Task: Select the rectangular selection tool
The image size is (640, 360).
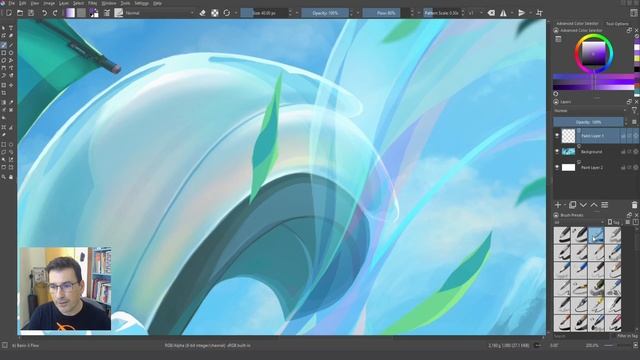Action: pos(4,144)
